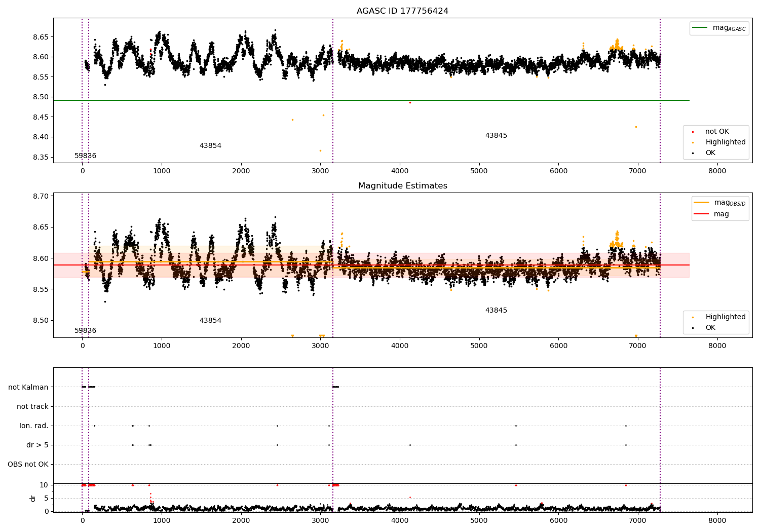Select the red 'mag' legend entry
The height and width of the screenshot is (532, 760).
pyautogui.click(x=712, y=214)
